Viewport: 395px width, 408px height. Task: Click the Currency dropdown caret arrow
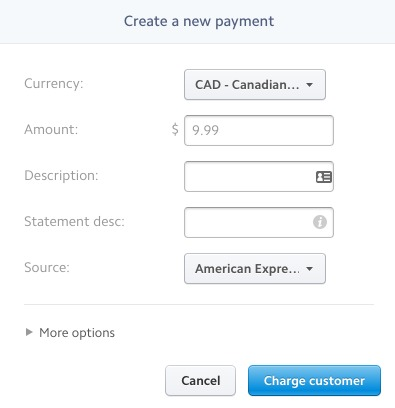pos(309,85)
